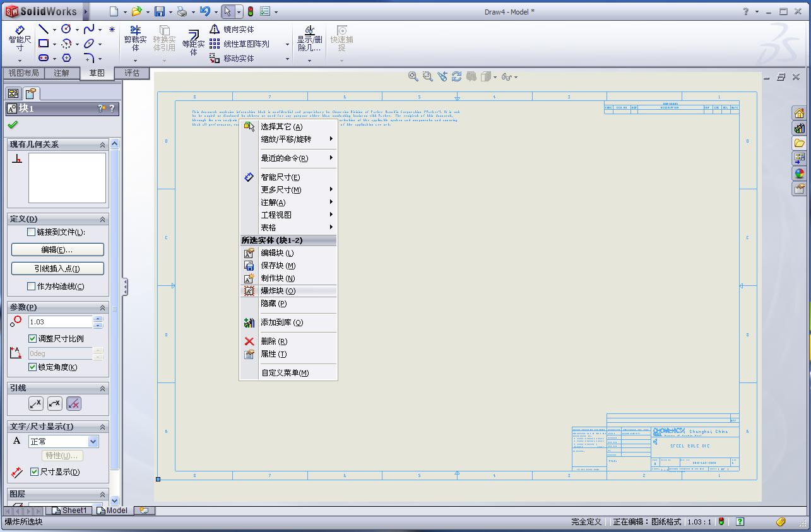Toggle 尺寸显示 checkbox
811x532 pixels.
tap(35, 472)
